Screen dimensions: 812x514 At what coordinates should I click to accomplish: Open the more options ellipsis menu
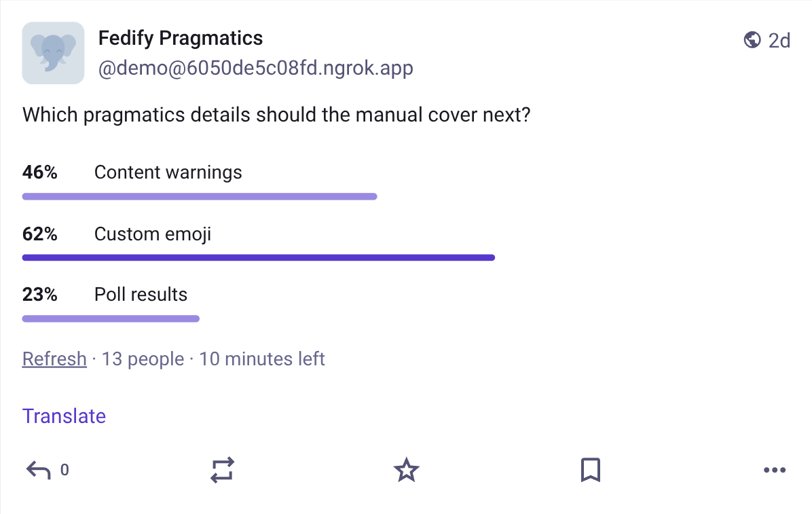(774, 470)
